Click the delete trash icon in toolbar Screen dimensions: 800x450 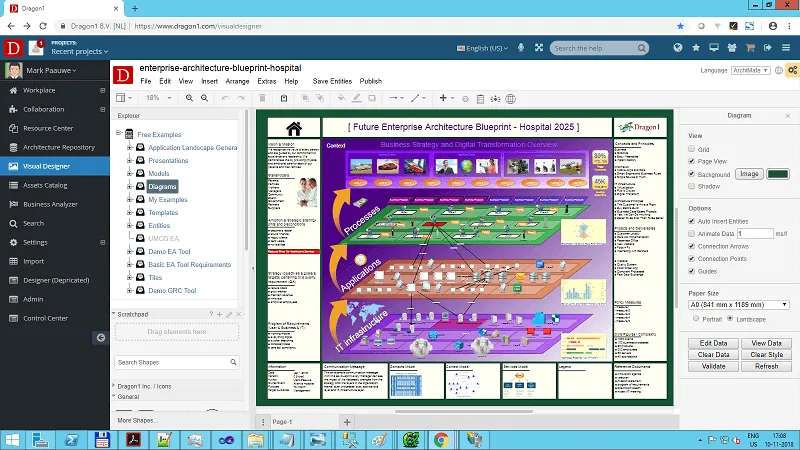(x=262, y=98)
